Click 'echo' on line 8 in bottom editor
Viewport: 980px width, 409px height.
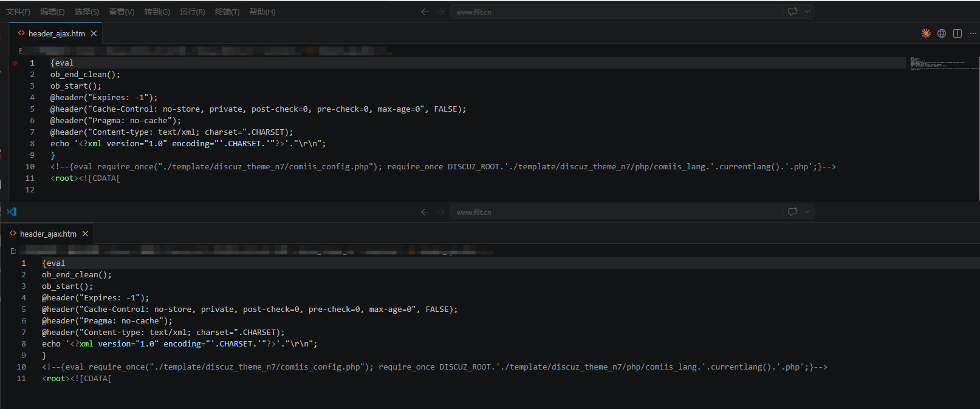(x=51, y=344)
